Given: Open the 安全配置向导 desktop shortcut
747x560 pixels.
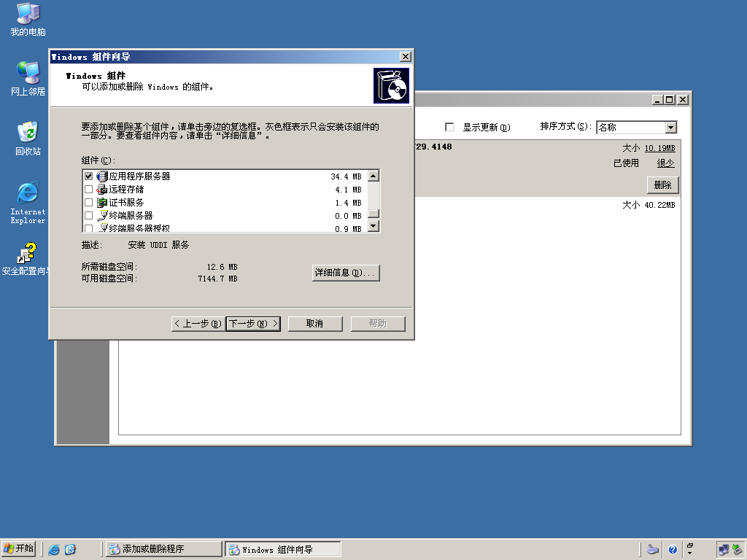Looking at the screenshot, I should (26, 259).
